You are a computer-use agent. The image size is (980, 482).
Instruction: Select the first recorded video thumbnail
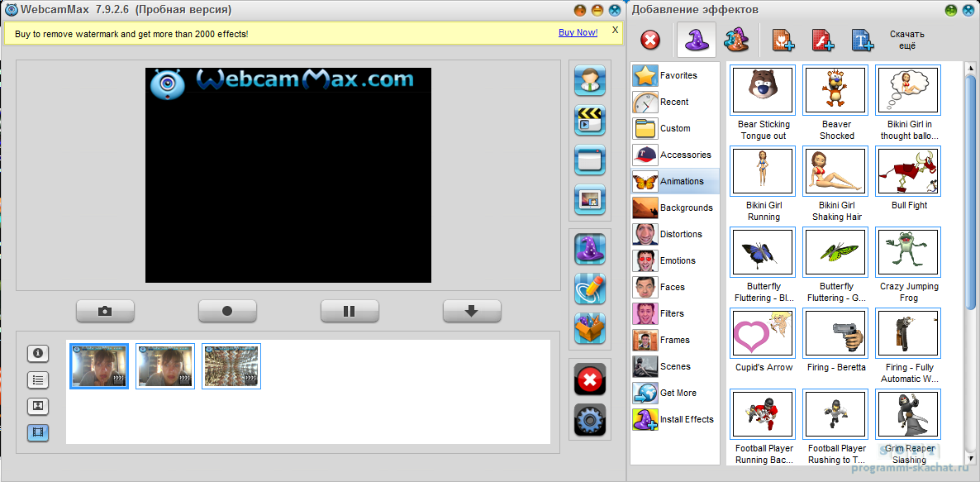click(99, 365)
